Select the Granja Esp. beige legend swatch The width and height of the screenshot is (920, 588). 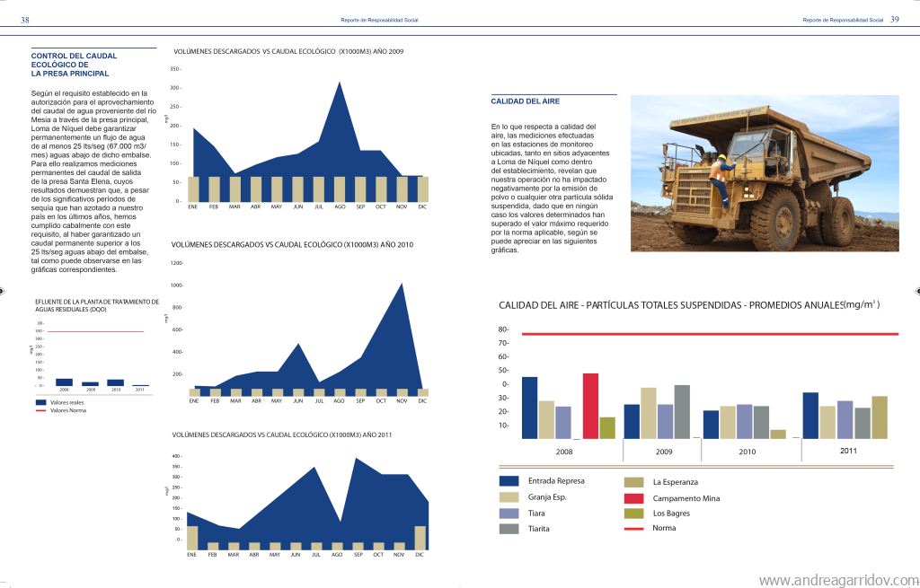tap(509, 497)
